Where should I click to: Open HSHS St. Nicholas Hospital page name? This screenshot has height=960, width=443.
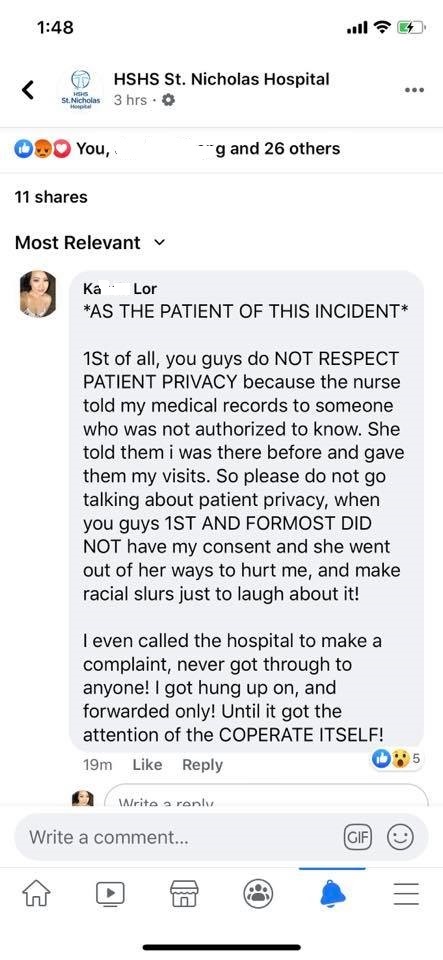point(222,79)
